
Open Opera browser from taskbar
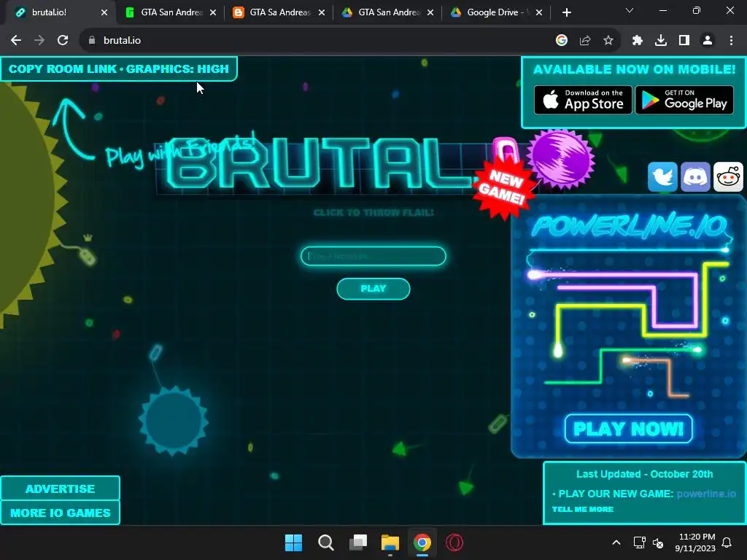[x=454, y=542]
